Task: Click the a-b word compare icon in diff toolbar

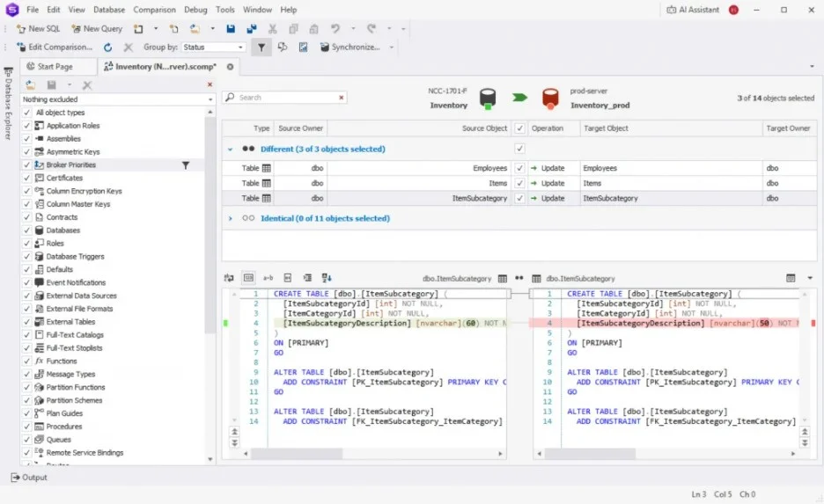Action: 268,278
